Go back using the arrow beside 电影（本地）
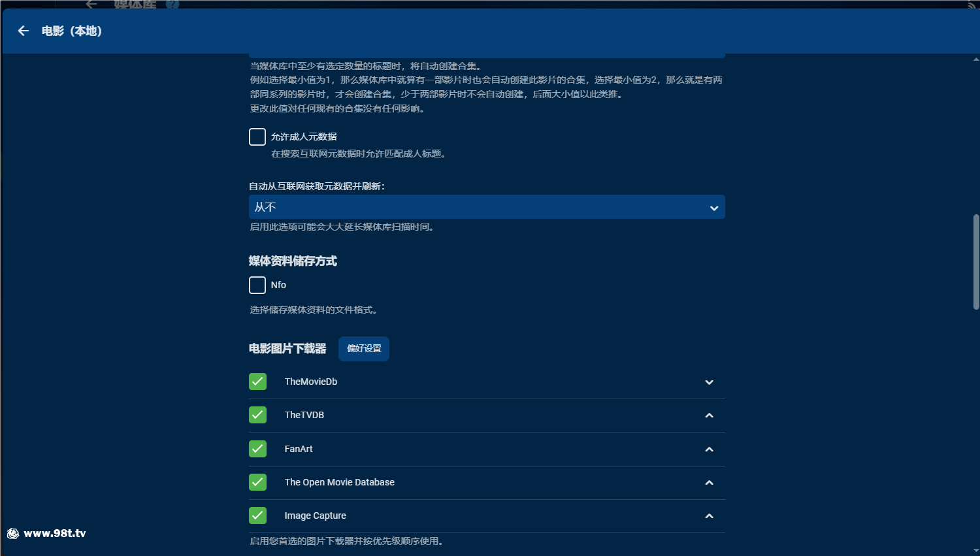This screenshot has height=556, width=980. coord(24,31)
